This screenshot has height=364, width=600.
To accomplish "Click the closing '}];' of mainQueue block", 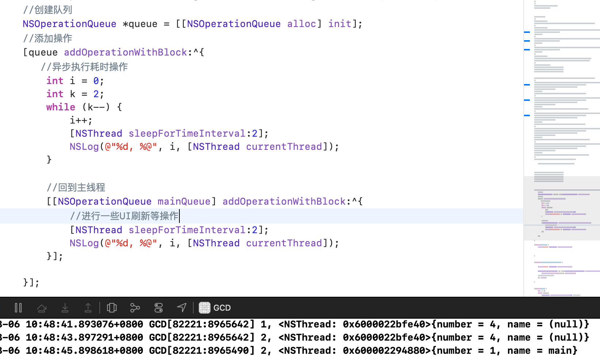I will pyautogui.click(x=55, y=256).
